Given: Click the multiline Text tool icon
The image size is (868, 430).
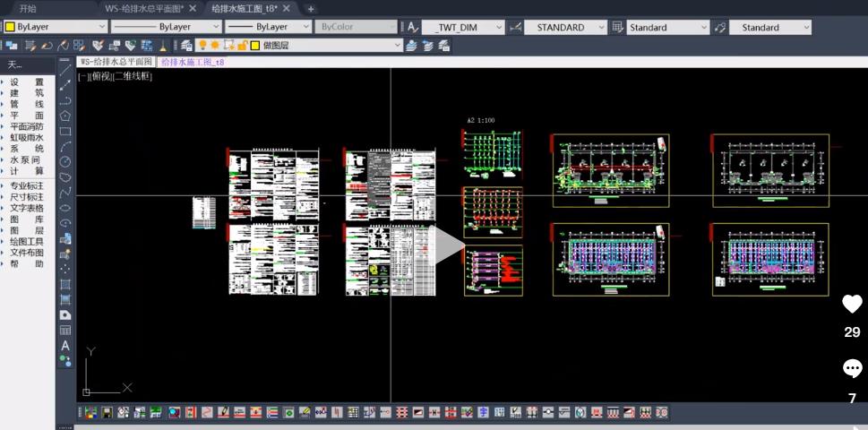Looking at the screenshot, I should (65, 346).
